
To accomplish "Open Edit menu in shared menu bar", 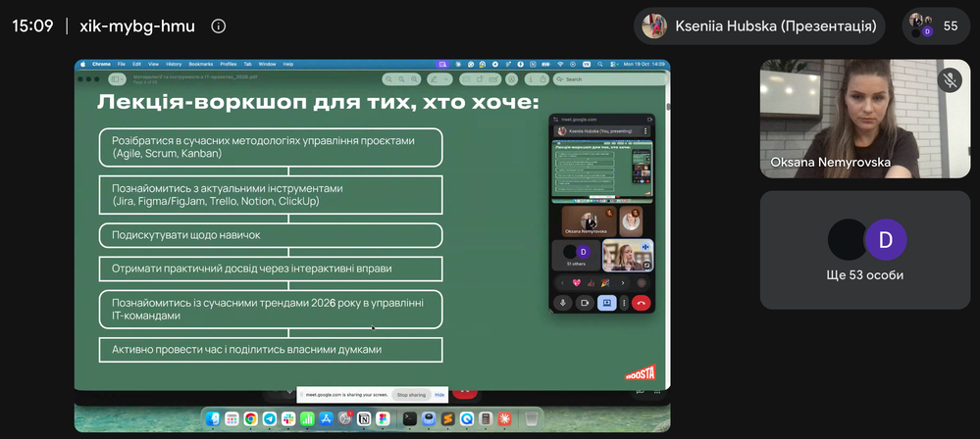I will click(136, 64).
